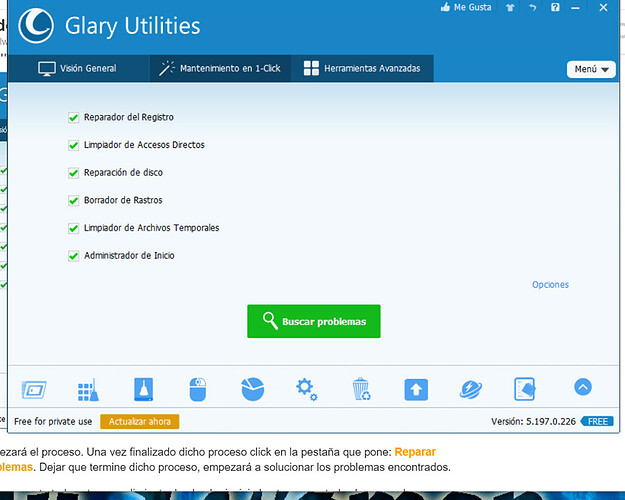Open the disk cleaner screen icon
Screen dimensions: 625x500
pos(33,390)
